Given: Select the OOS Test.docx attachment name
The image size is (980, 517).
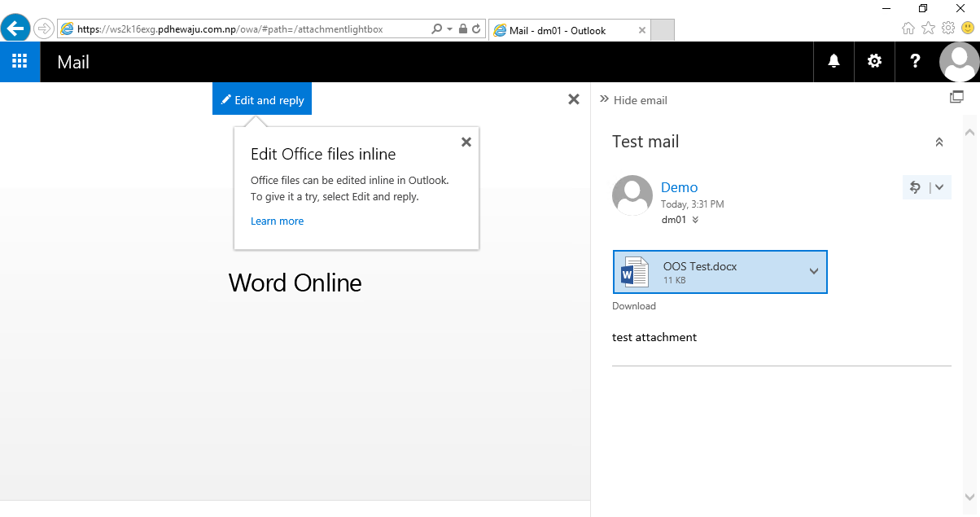Looking at the screenshot, I should pyautogui.click(x=700, y=266).
